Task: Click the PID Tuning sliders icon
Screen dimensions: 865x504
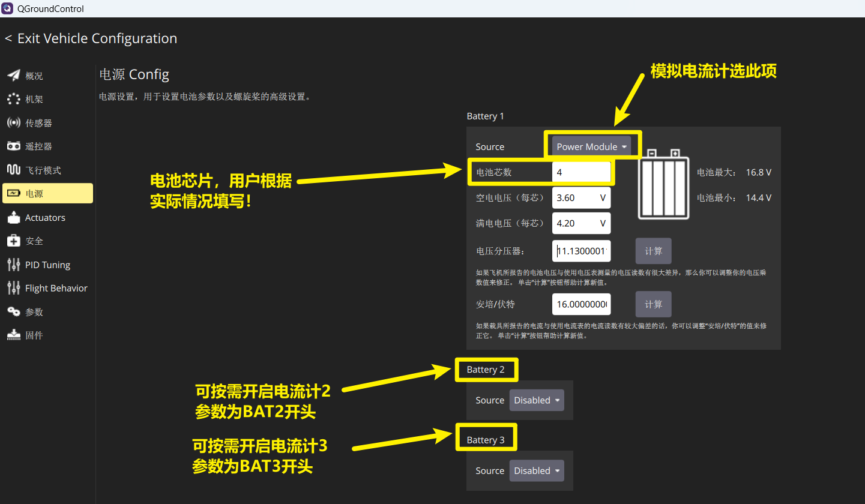Action: (x=14, y=265)
